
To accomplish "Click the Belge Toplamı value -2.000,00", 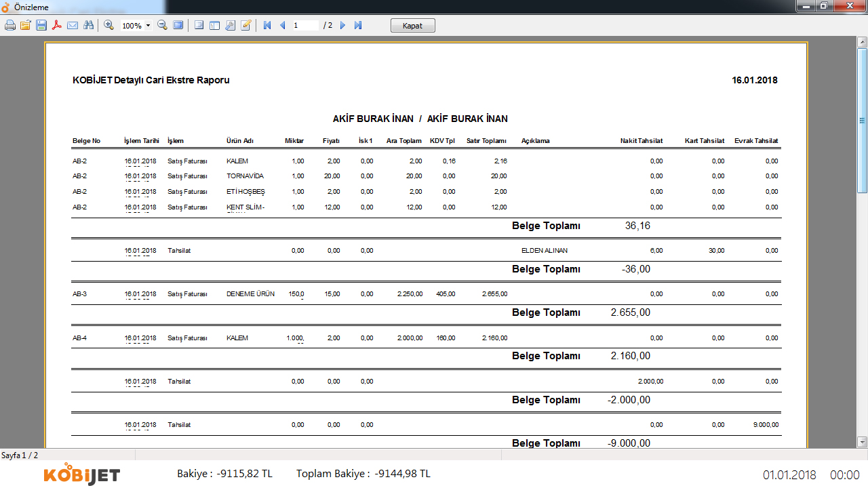I will coord(629,400).
